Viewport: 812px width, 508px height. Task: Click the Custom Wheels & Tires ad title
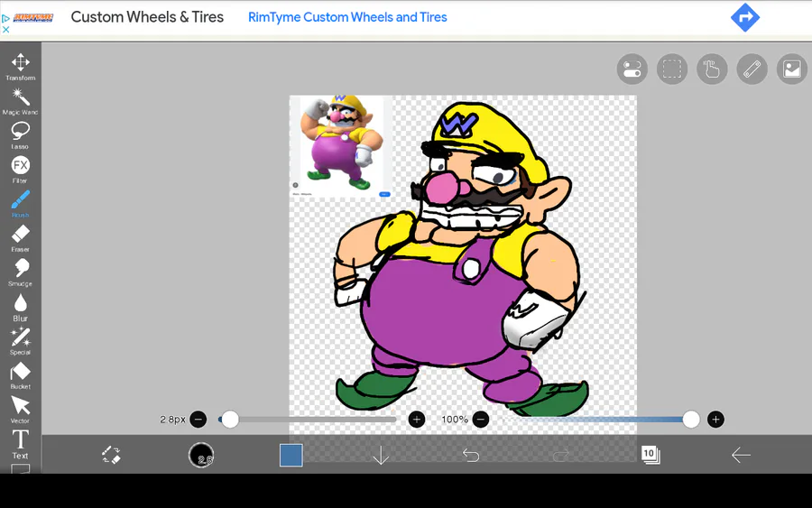147,17
